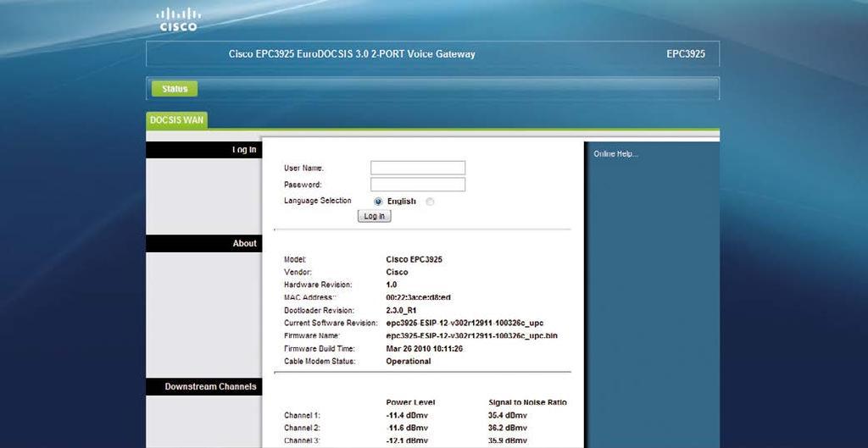Click the Hardware Revision value 1.0
Image resolution: width=868 pixels, height=448 pixels.
click(x=392, y=285)
